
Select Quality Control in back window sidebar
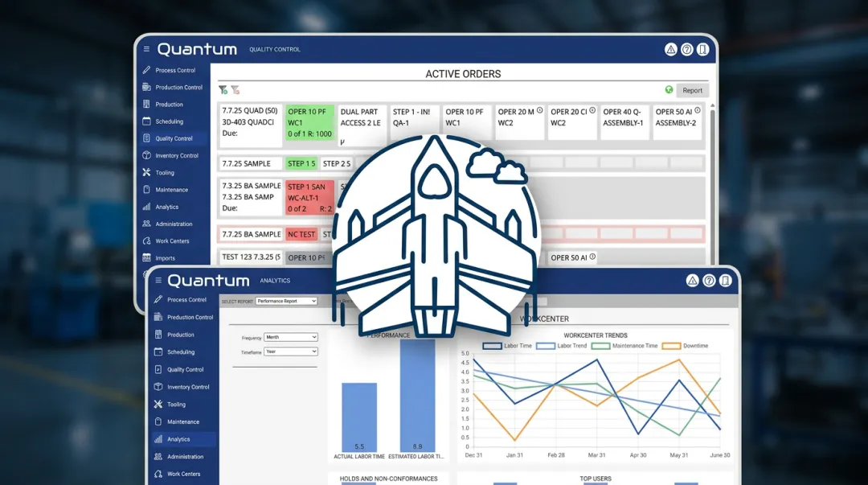tap(174, 138)
